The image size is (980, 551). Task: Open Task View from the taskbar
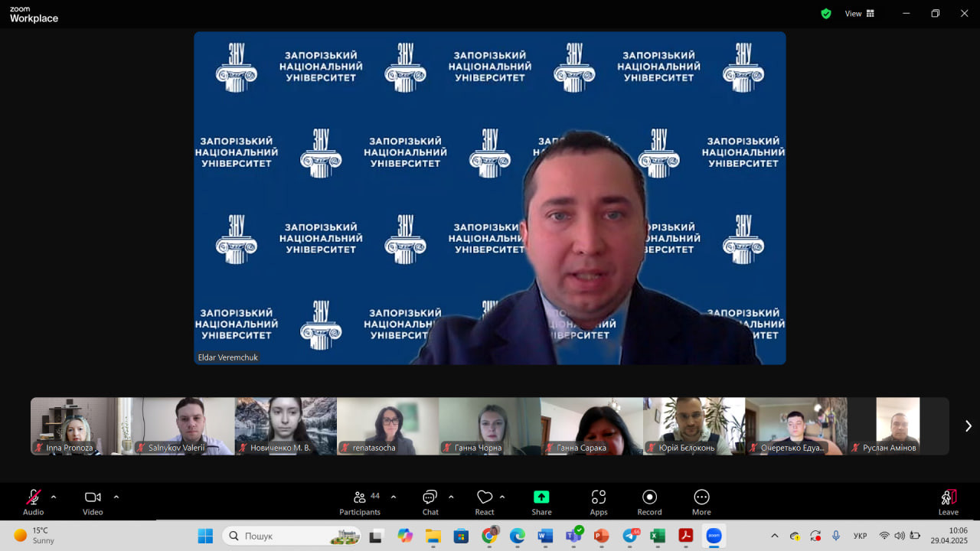376,536
